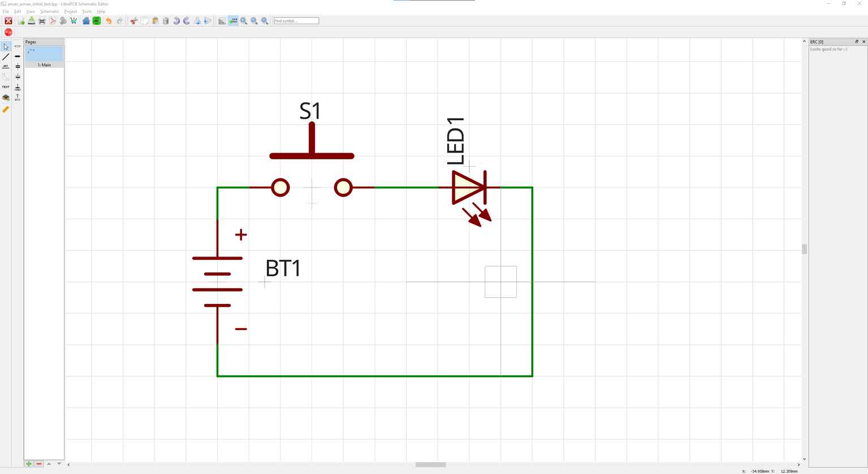
Task: Click the vertical scrollbar up arrow
Action: click(x=804, y=41)
